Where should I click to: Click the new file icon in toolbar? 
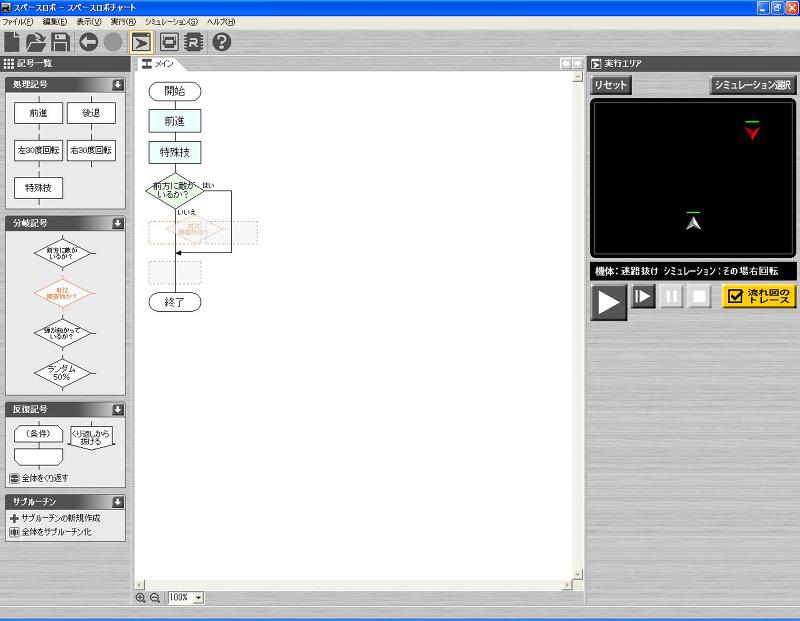[12, 41]
